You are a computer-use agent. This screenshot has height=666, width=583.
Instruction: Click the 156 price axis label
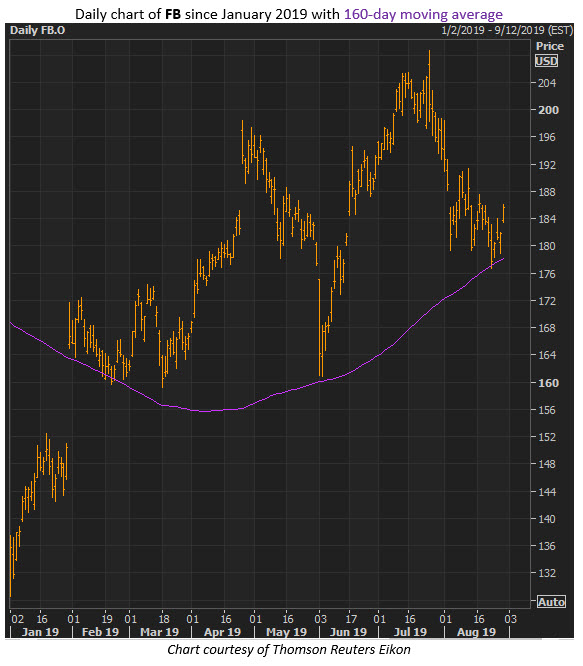tap(546, 410)
